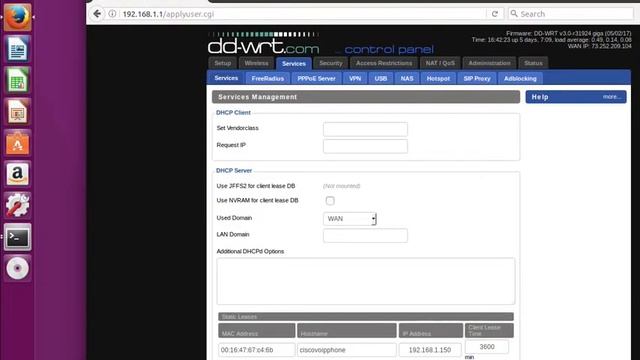Open the Adblocking sub-tab

pyautogui.click(x=520, y=78)
